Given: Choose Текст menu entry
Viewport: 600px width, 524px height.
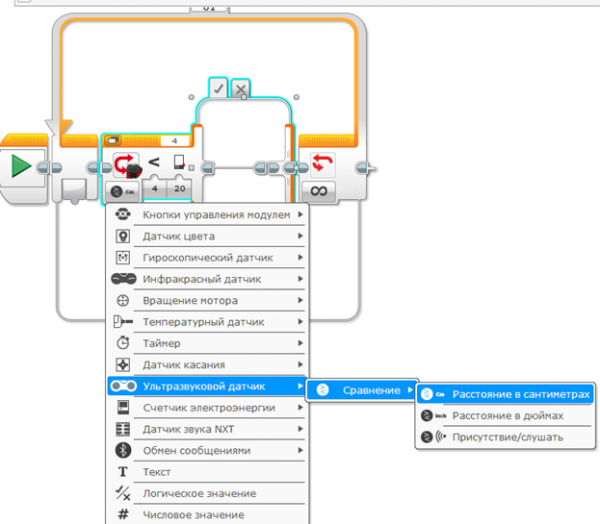Looking at the screenshot, I should [207, 472].
